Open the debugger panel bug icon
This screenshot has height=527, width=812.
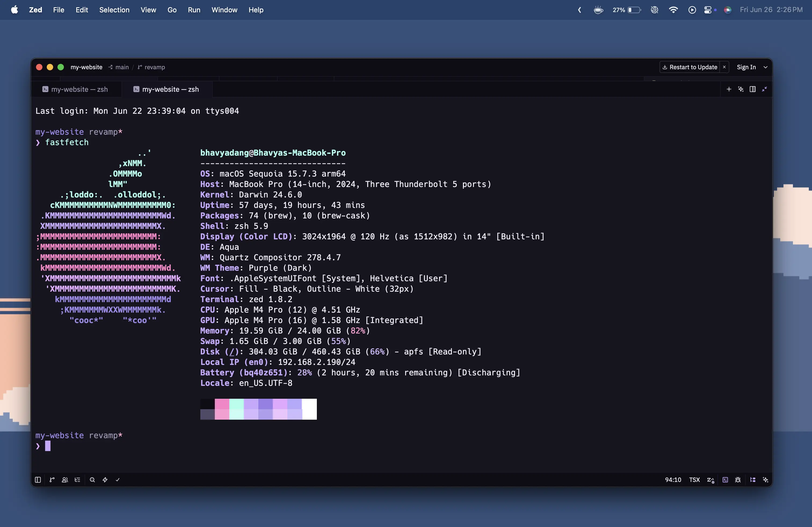pyautogui.click(x=738, y=480)
